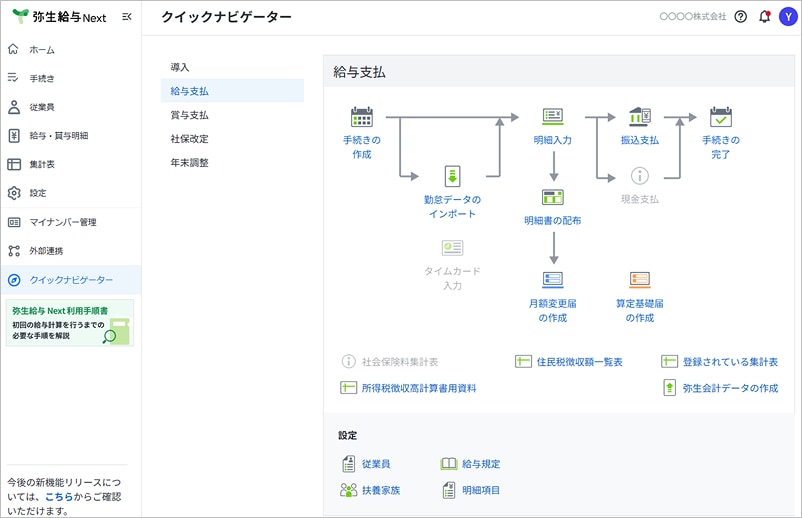Image resolution: width=802 pixels, height=518 pixels.
Task: Open the 明細書の配布 icon
Action: [553, 197]
